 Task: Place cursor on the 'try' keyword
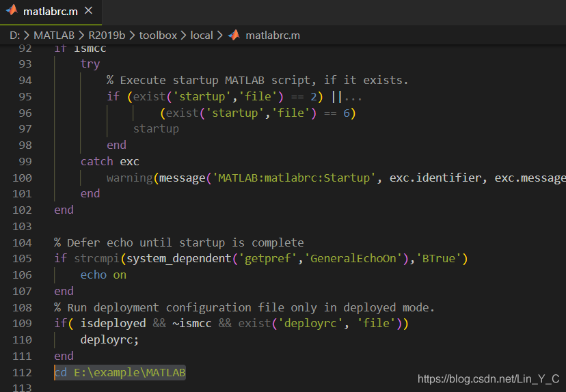tap(90, 64)
